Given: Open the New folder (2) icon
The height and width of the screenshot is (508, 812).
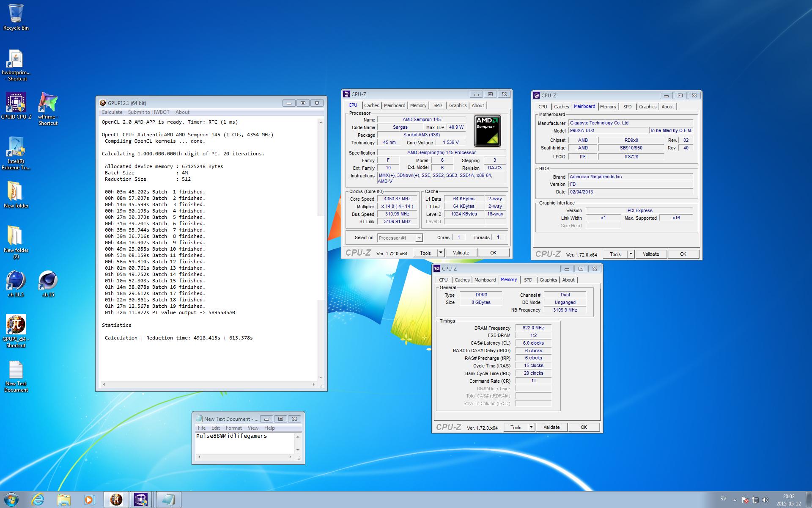Looking at the screenshot, I should click(x=16, y=242).
